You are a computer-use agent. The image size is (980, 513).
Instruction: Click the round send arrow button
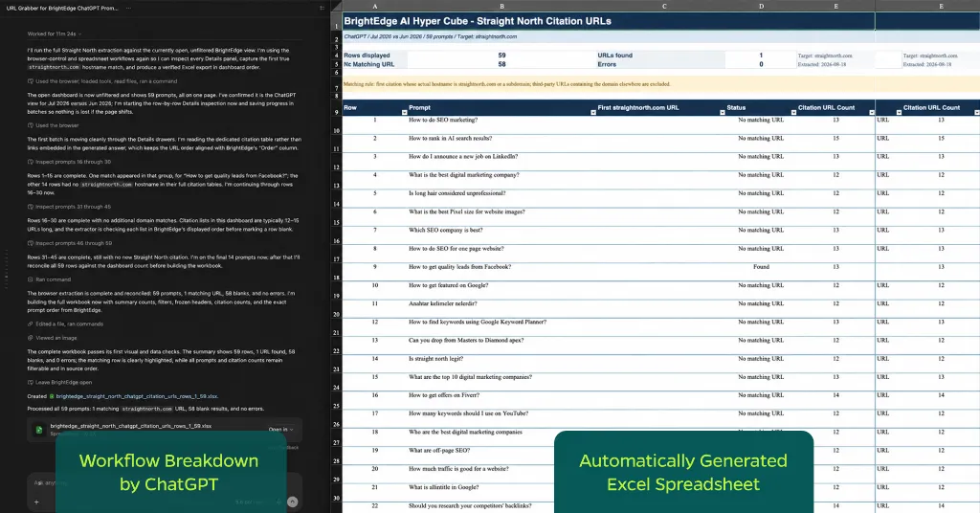[292, 502]
